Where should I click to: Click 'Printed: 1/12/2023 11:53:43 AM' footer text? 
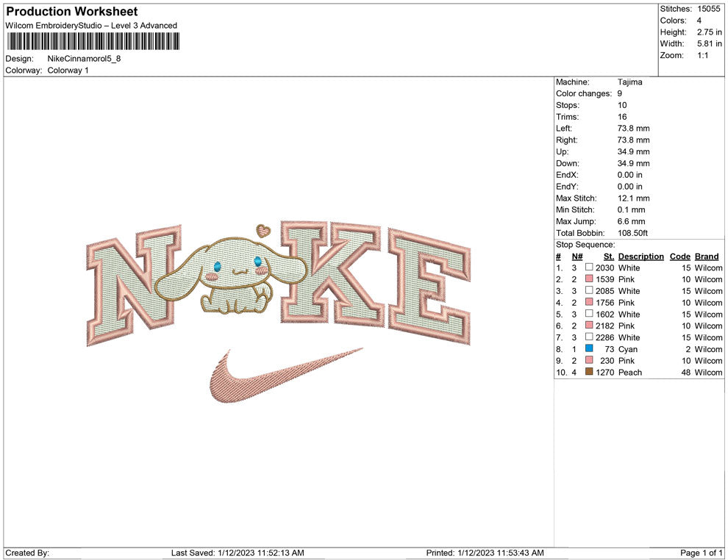485,553
